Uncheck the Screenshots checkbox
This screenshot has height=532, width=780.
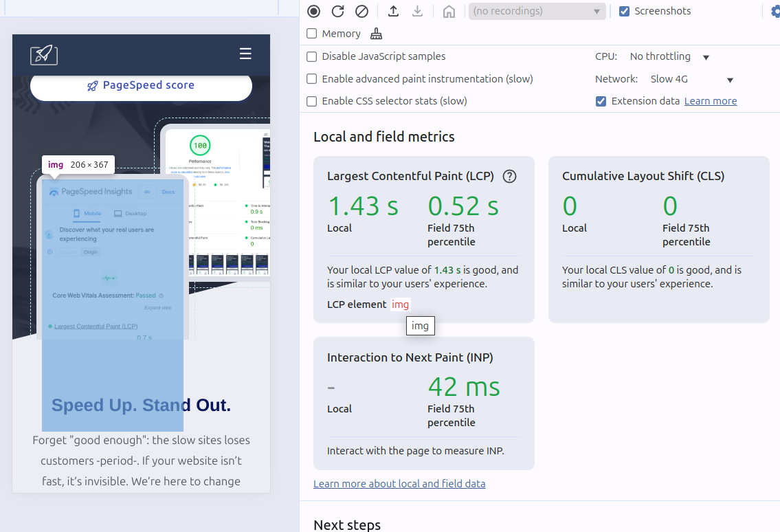pos(625,10)
